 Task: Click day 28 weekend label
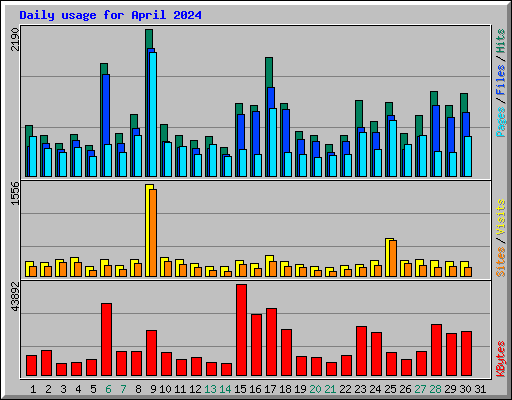[x=435, y=389]
